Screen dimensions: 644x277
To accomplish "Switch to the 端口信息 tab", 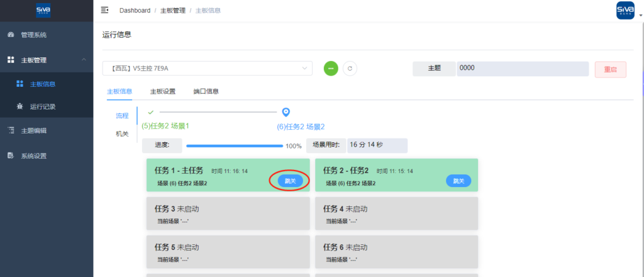I will (206, 91).
